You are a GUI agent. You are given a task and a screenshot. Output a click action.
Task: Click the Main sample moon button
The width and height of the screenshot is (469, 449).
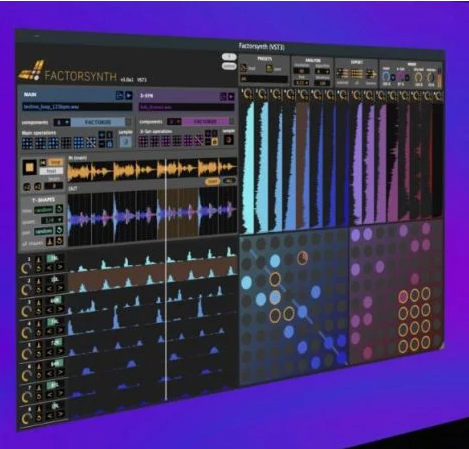pos(126,142)
